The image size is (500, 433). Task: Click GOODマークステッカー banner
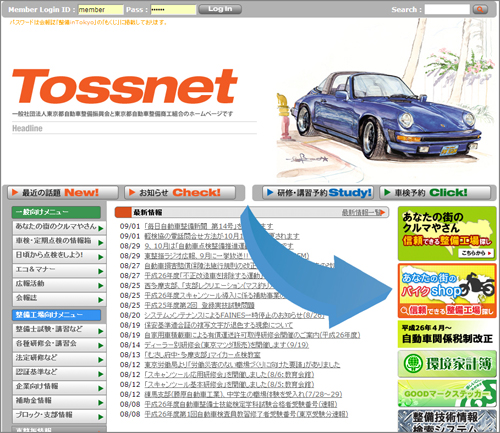[x=447, y=393]
